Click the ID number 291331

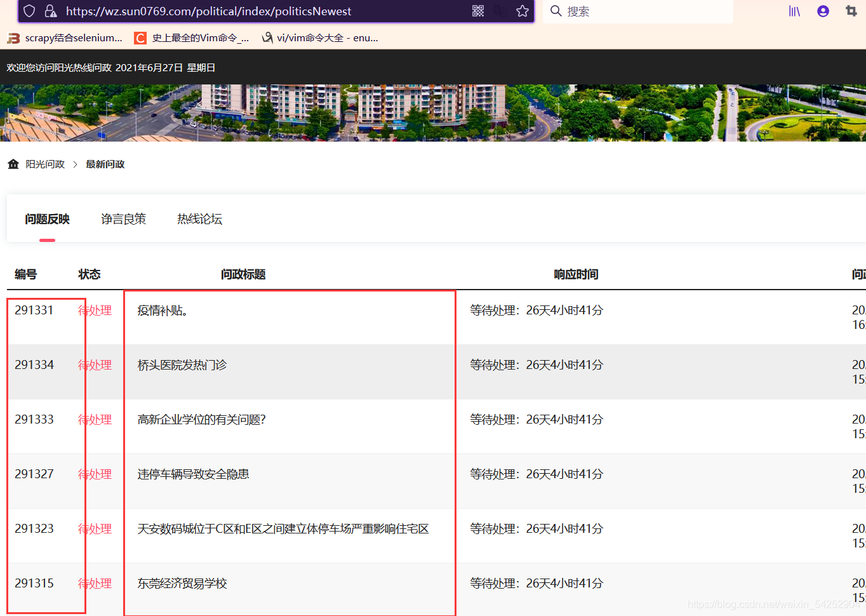[34, 311]
